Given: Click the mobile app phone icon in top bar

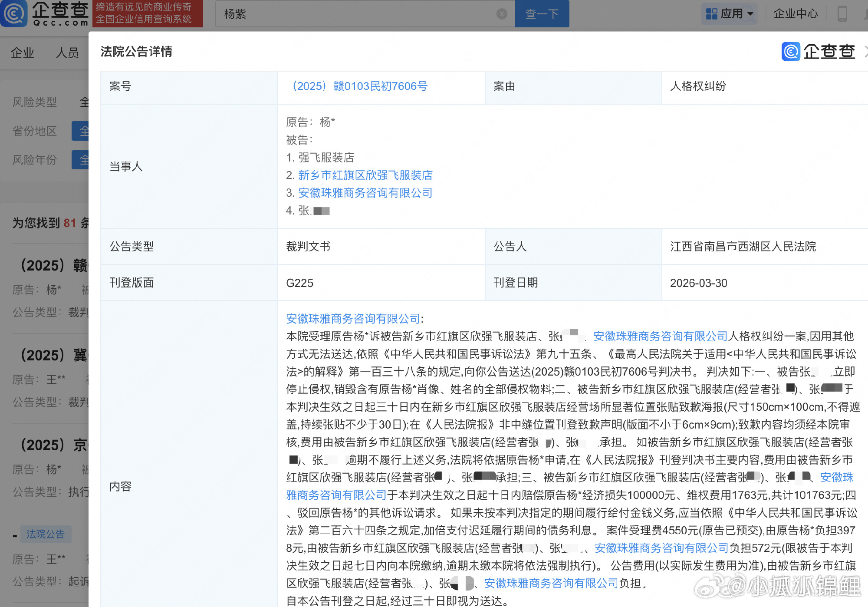Looking at the screenshot, I should pyautogui.click(x=843, y=14).
